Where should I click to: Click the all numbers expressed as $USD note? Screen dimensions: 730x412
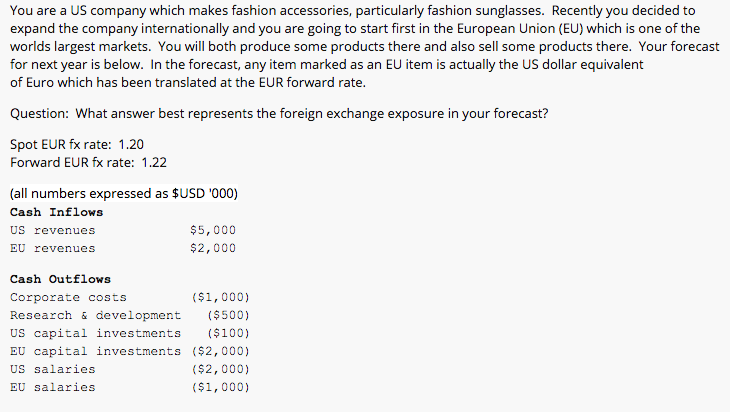point(124,194)
